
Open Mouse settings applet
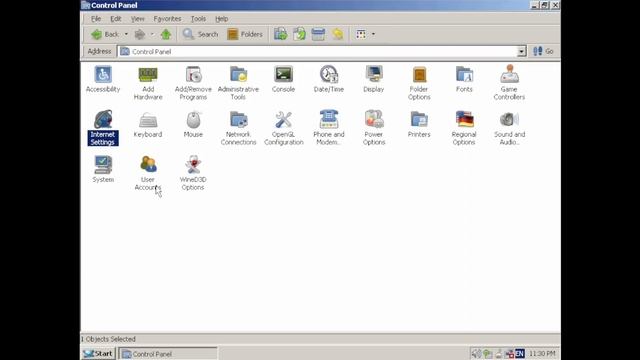(x=193, y=124)
